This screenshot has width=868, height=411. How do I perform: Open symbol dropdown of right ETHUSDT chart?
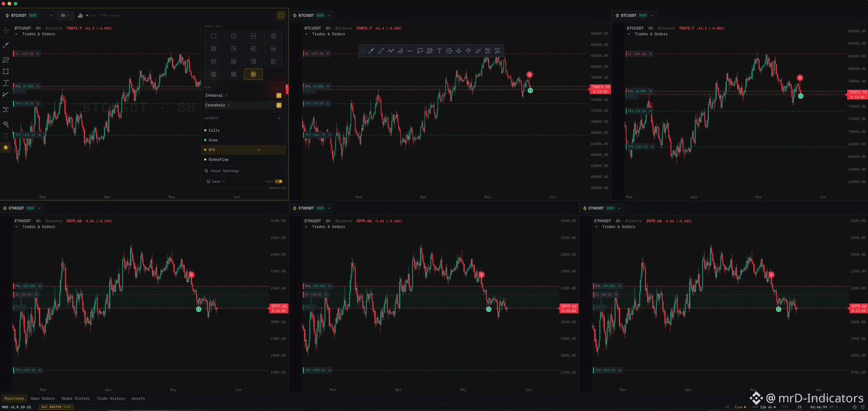tap(603, 208)
